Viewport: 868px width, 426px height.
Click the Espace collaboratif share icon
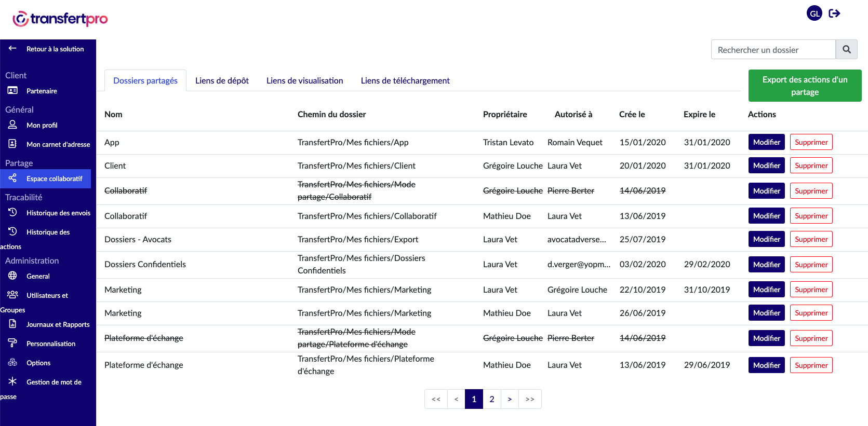tap(12, 178)
